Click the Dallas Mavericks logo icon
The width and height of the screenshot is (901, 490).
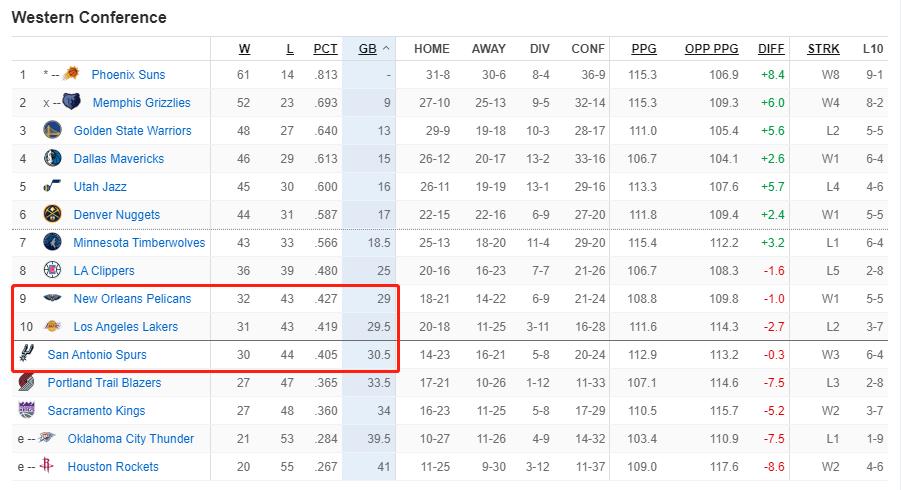point(52,158)
